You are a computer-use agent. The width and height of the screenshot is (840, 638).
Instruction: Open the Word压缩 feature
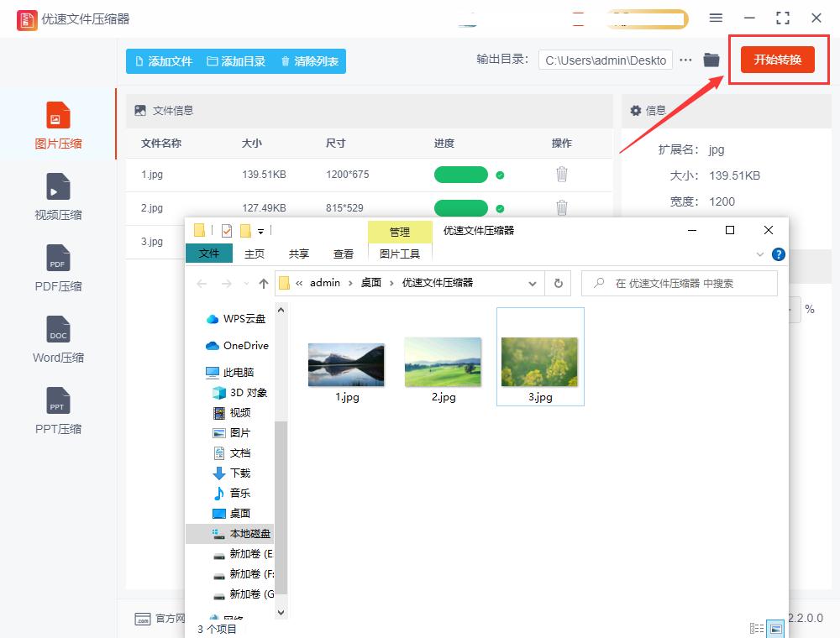point(57,338)
